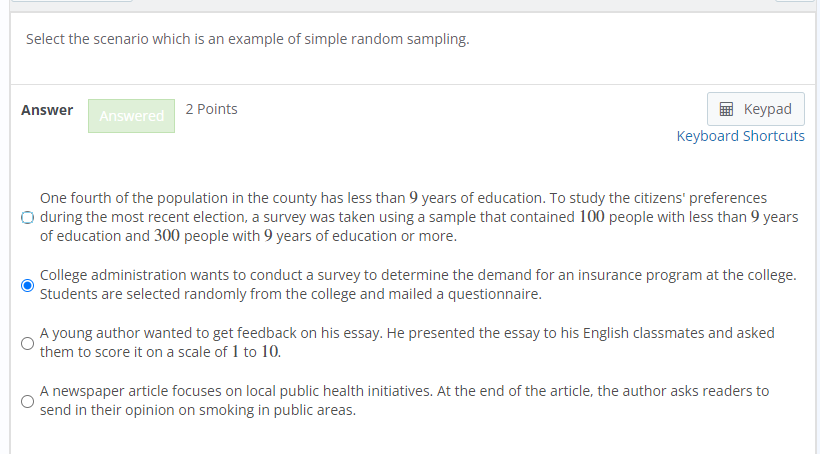Open the Keypad button
The image size is (820, 454).
[x=756, y=109]
